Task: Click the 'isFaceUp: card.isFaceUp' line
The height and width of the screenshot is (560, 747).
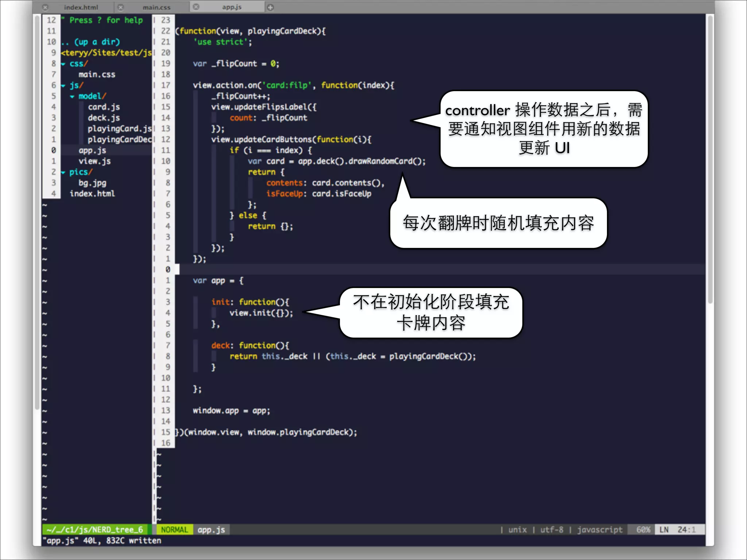Action: (319, 194)
